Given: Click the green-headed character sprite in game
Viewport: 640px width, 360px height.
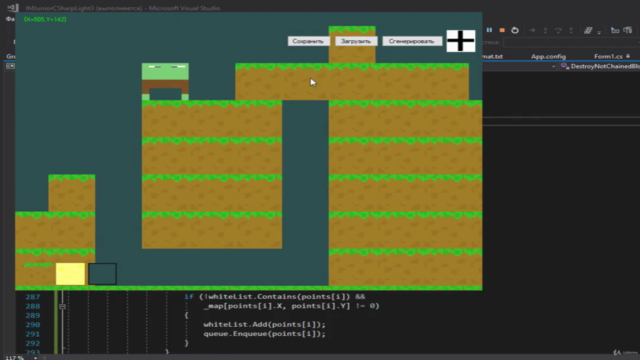Looking at the screenshot, I should pos(165,82).
